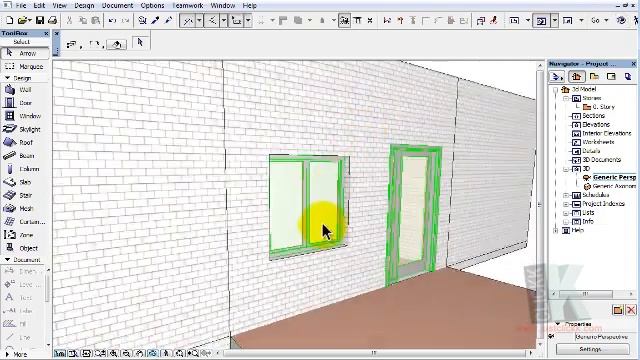Image resolution: width=640 pixels, height=360 pixels.
Task: Open the Go dropdown arrow in toolbar
Action: click(606, 20)
